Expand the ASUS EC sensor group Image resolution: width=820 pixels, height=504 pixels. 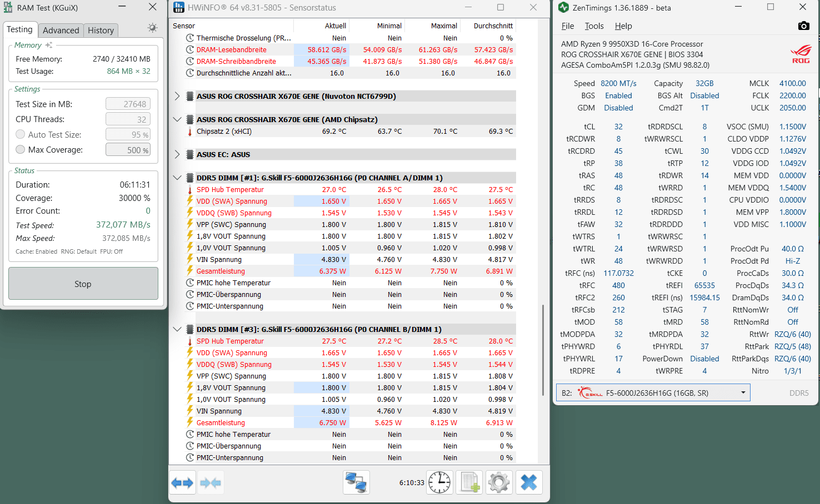pyautogui.click(x=177, y=154)
